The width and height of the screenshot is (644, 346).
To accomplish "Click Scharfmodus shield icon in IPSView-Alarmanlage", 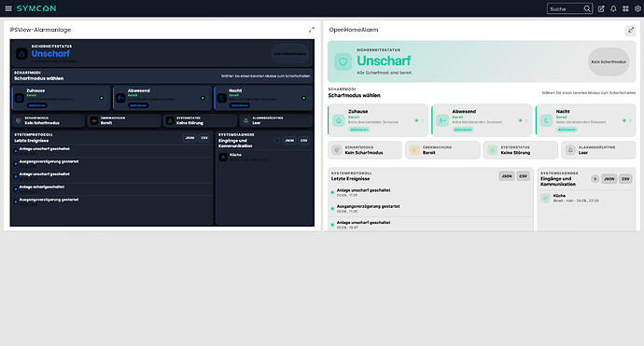I will pyautogui.click(x=18, y=120).
